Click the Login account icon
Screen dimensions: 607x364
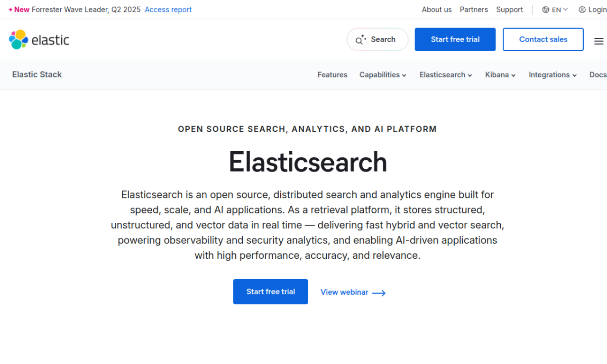[x=582, y=9]
